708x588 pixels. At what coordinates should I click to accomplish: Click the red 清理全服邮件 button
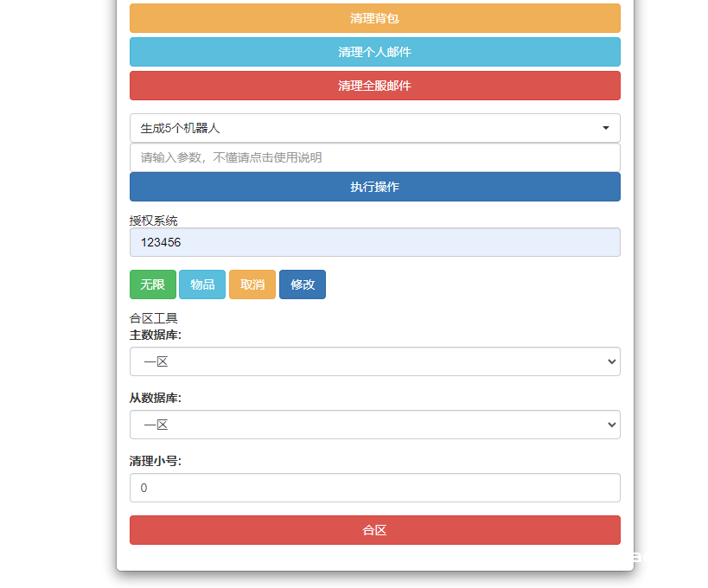[374, 86]
